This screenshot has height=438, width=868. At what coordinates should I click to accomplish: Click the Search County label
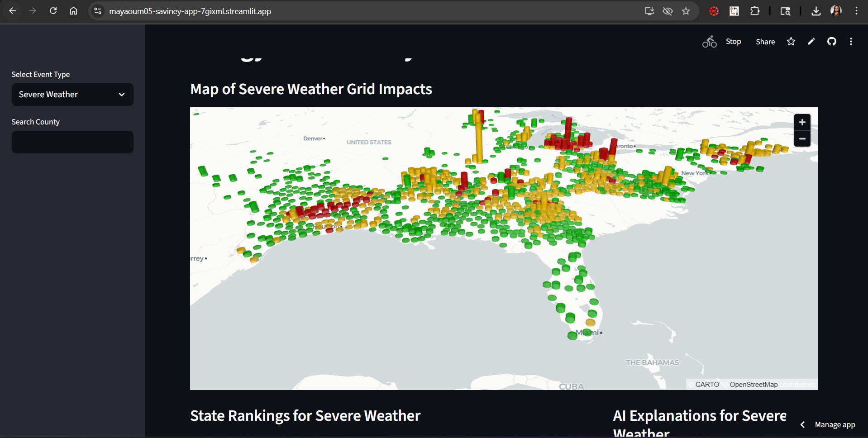pyautogui.click(x=35, y=122)
